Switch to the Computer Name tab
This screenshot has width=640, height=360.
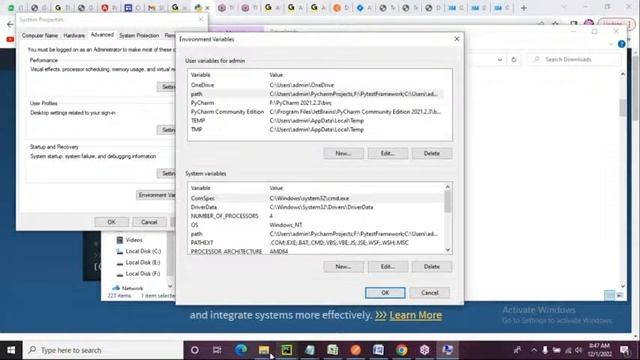point(40,36)
